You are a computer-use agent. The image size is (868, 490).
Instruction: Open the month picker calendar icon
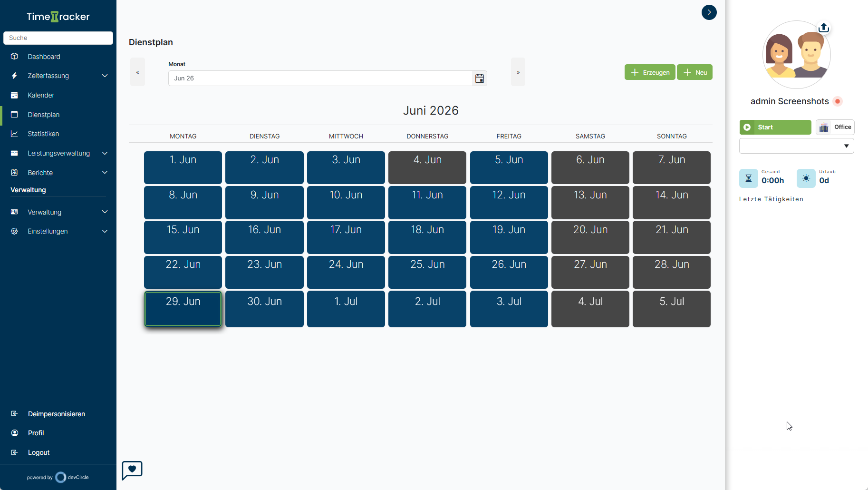(480, 78)
